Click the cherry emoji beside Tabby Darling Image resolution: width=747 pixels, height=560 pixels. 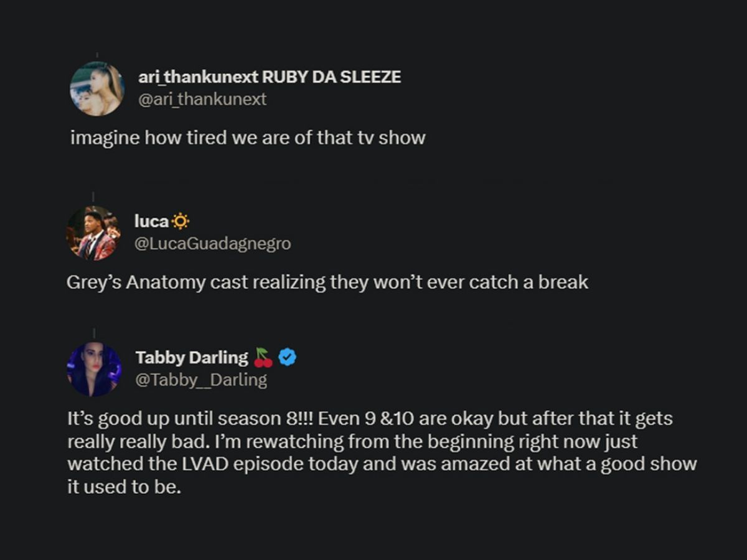point(263,357)
